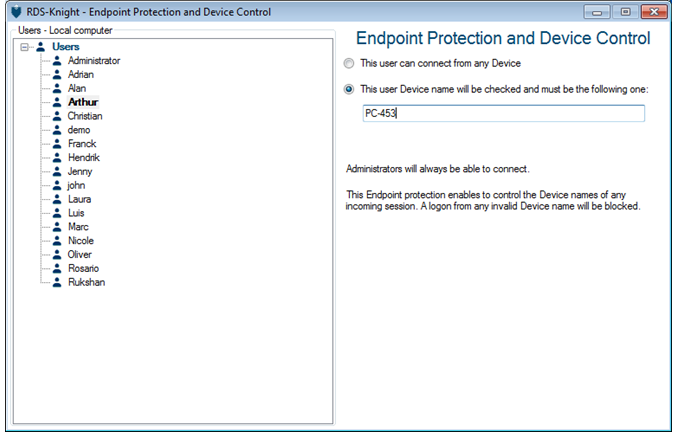Click the user icon next to Adrian

pyautogui.click(x=57, y=75)
